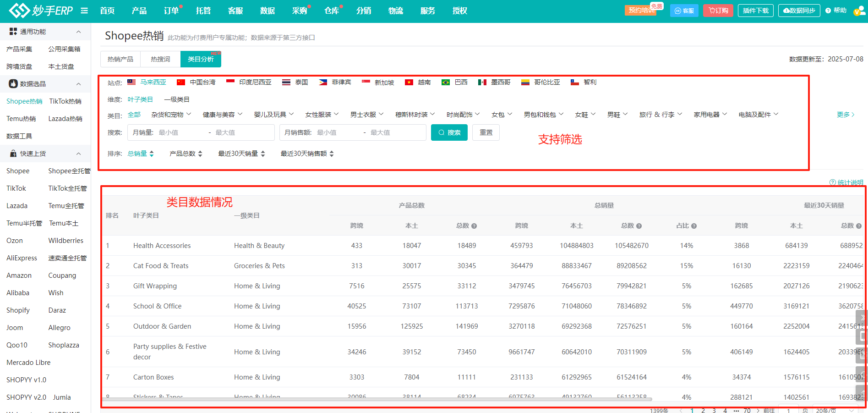Open Temu热销 in sidebar
868x413 pixels.
(21, 119)
